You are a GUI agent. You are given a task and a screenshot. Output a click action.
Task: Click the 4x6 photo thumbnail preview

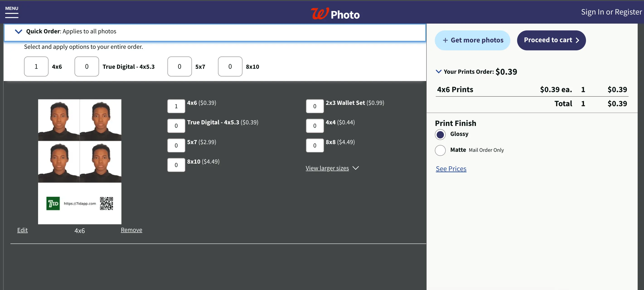(x=80, y=162)
